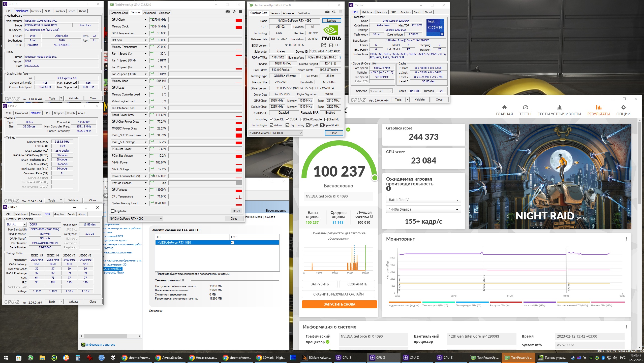
Task: Click Validate in CPU-Z SPD window
Action: [73, 302]
